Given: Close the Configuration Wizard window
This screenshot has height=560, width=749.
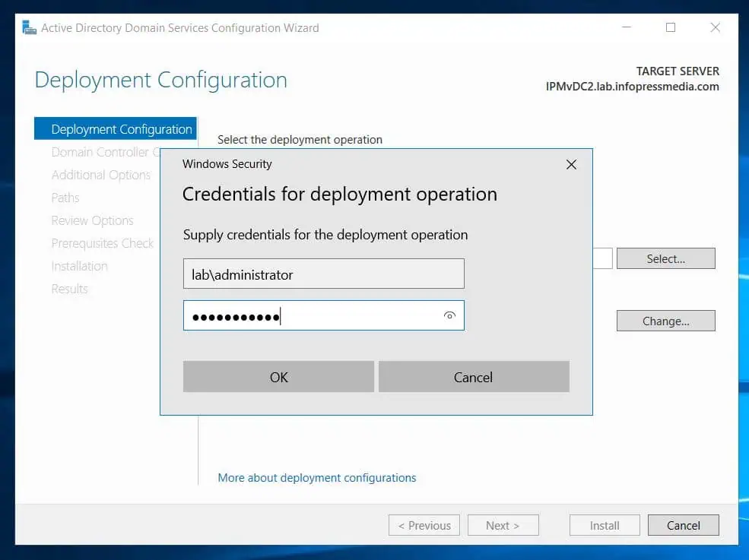Looking at the screenshot, I should point(715,27).
